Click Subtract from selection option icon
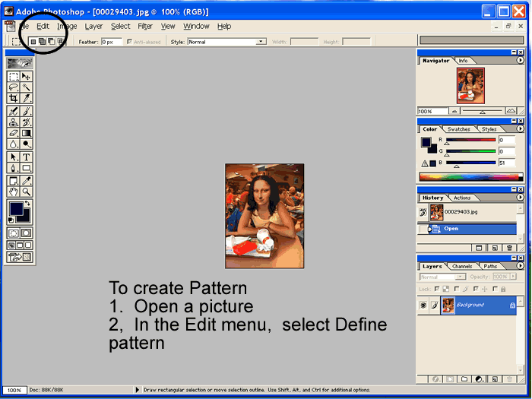This screenshot has height=399, width=532. coord(51,41)
